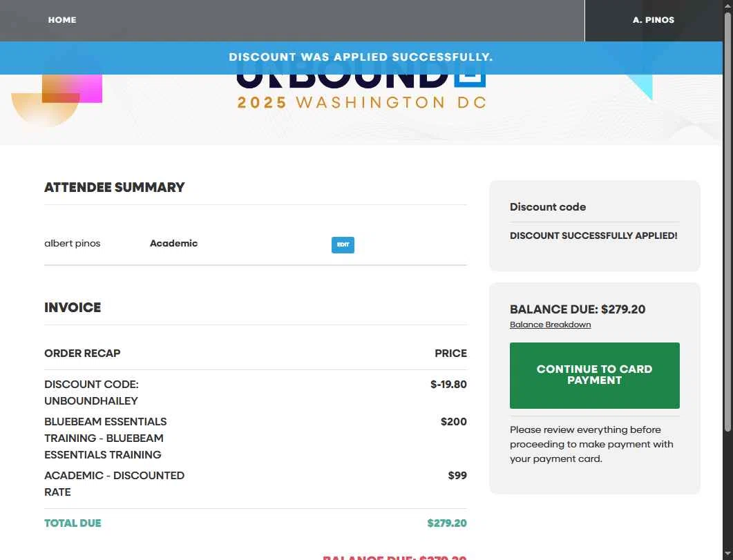Click the 'INVOICE' heading
This screenshot has height=560, width=733.
tap(73, 307)
